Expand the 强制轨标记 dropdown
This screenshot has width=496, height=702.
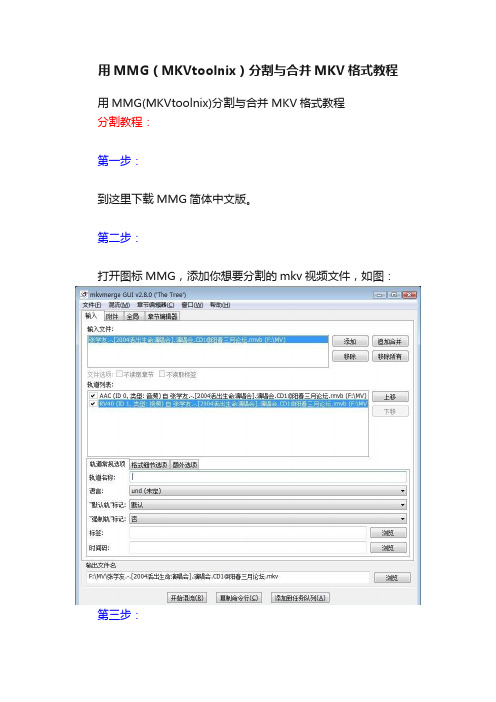(268, 519)
